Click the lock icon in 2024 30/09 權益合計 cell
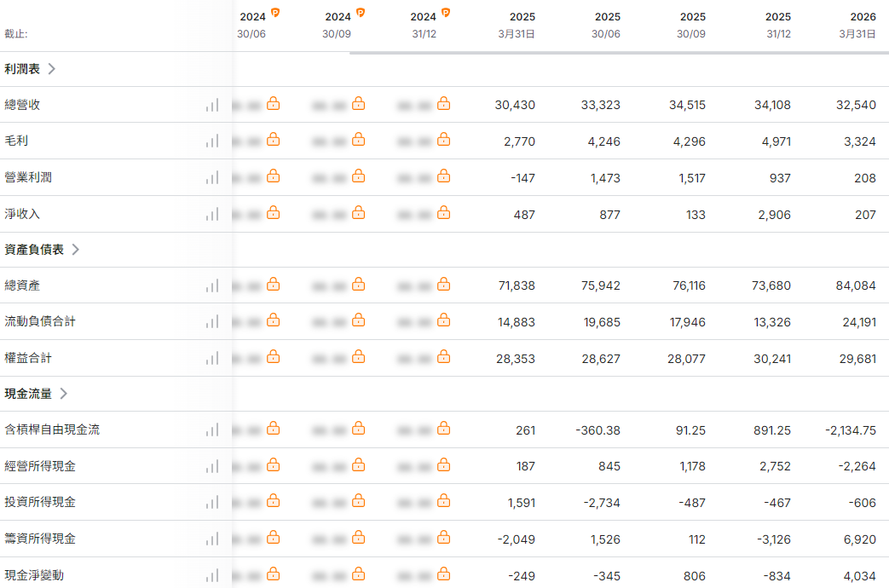889x588 pixels. click(x=358, y=357)
